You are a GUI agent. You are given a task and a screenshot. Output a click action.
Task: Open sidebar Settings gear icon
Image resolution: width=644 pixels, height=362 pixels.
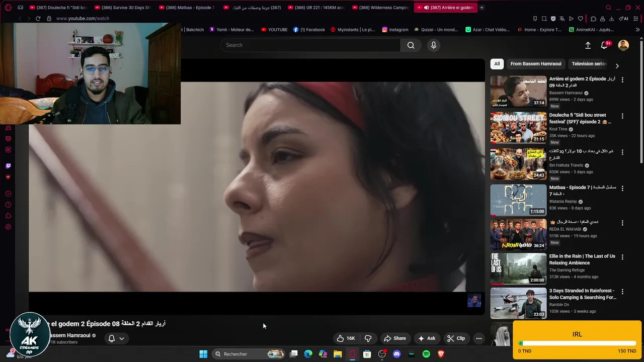click(8, 227)
